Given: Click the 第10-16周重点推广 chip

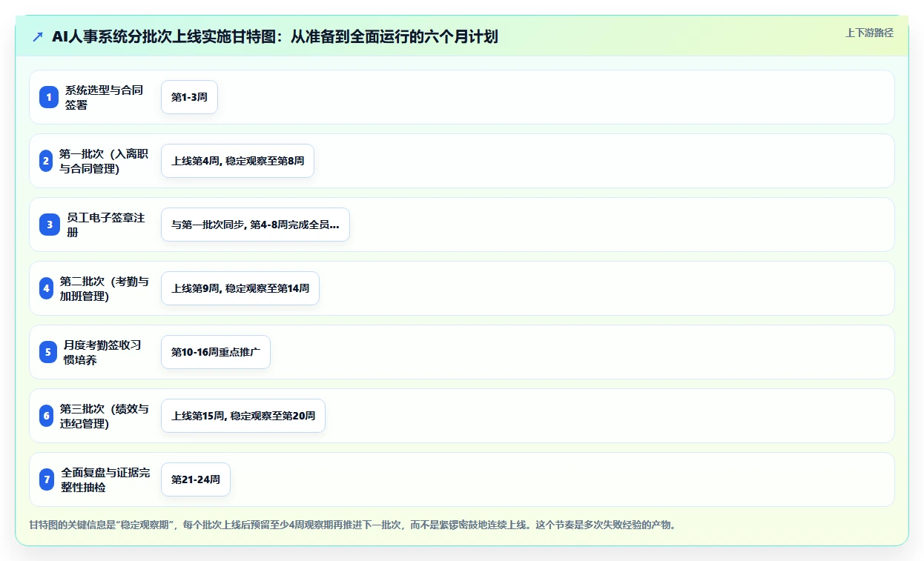Looking at the screenshot, I should [x=216, y=352].
